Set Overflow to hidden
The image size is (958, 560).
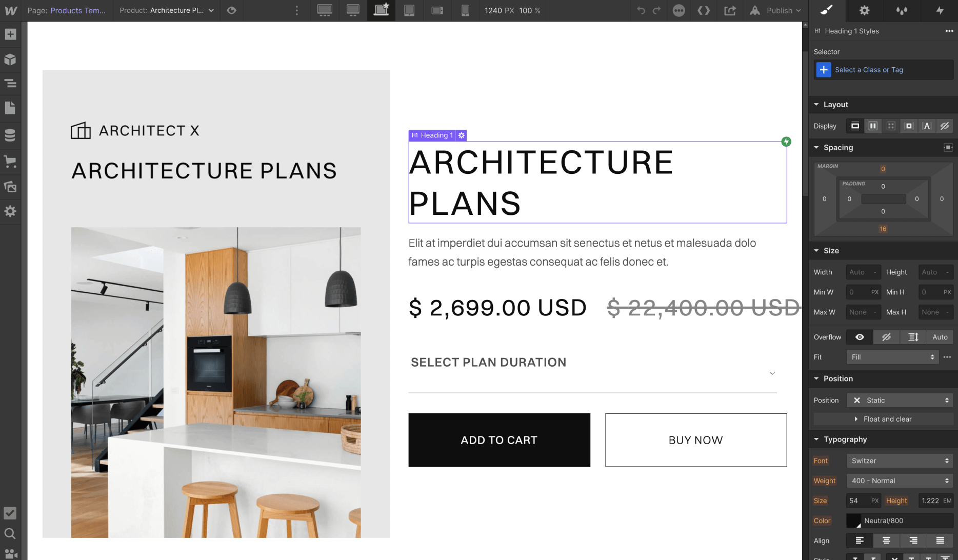point(887,337)
